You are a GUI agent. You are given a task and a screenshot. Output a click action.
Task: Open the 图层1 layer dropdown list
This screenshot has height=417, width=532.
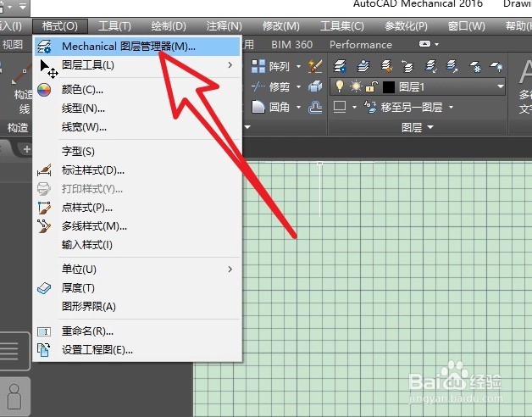500,87
